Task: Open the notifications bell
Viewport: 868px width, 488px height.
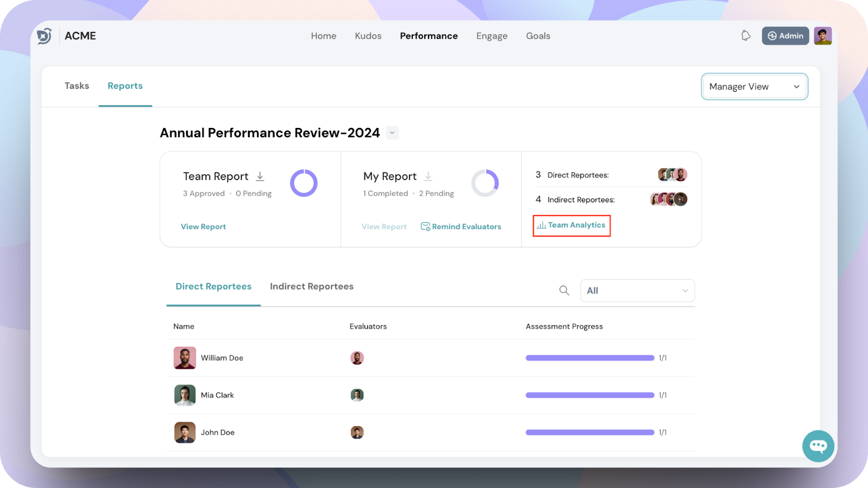Action: click(746, 36)
